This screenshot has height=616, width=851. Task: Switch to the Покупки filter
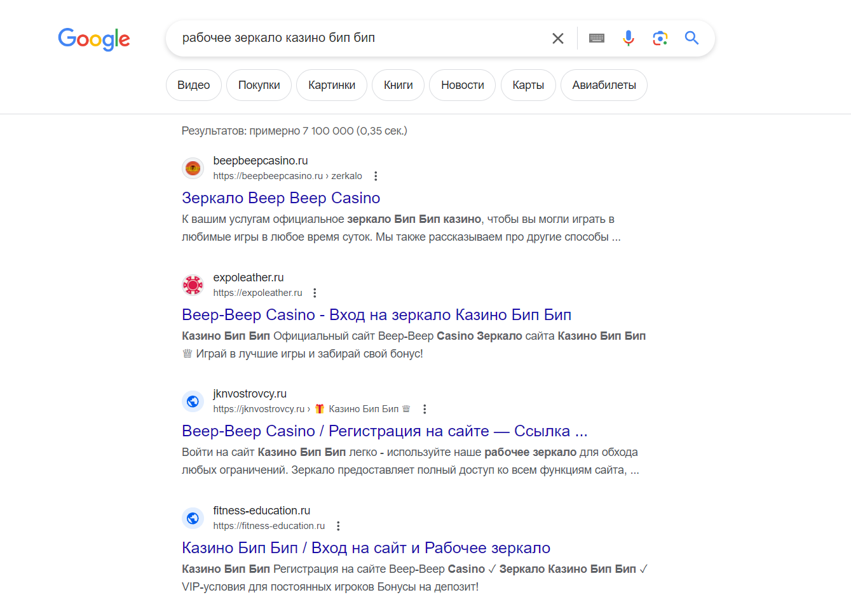pos(259,85)
